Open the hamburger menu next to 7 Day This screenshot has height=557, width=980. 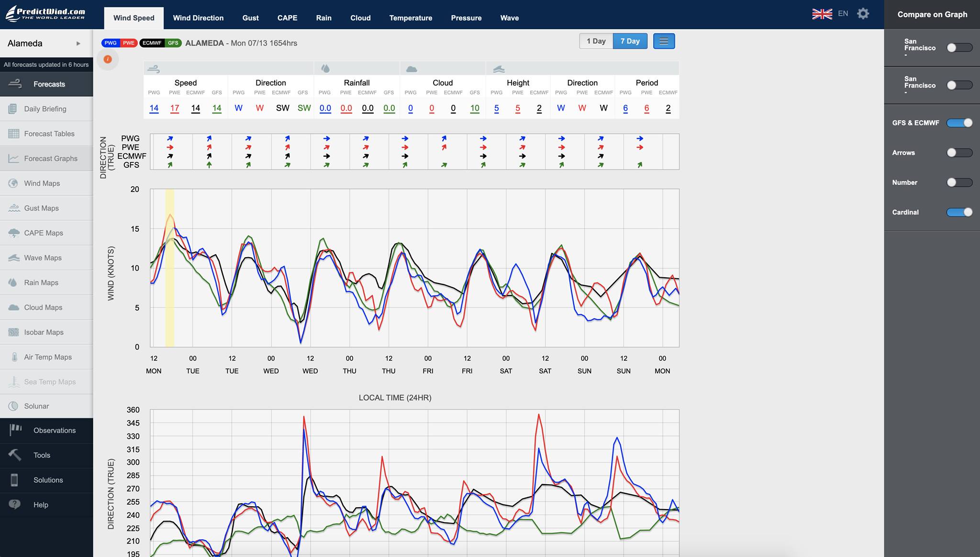click(663, 41)
